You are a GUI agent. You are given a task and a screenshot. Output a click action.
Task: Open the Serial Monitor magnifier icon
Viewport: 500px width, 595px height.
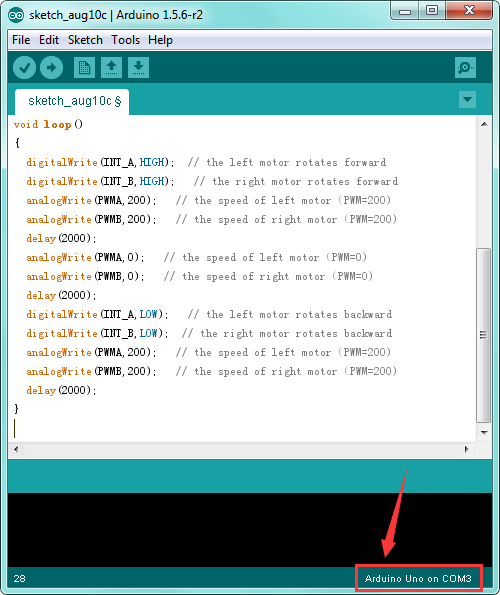coord(465,68)
